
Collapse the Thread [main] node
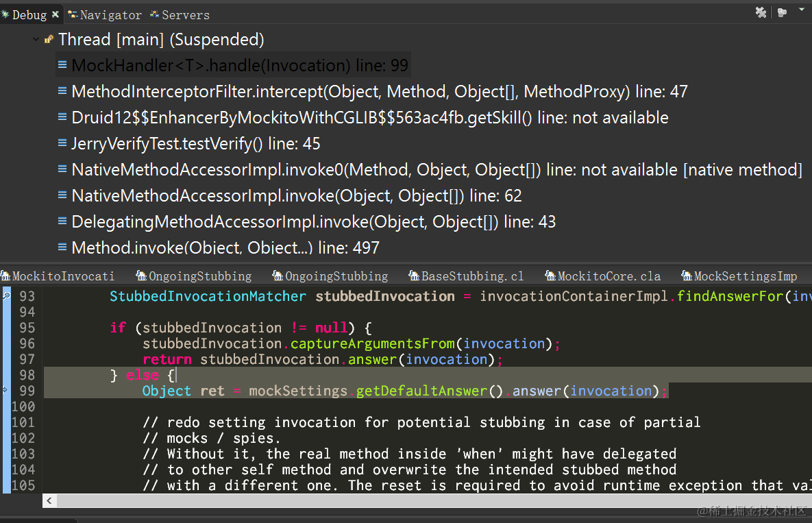click(35, 39)
